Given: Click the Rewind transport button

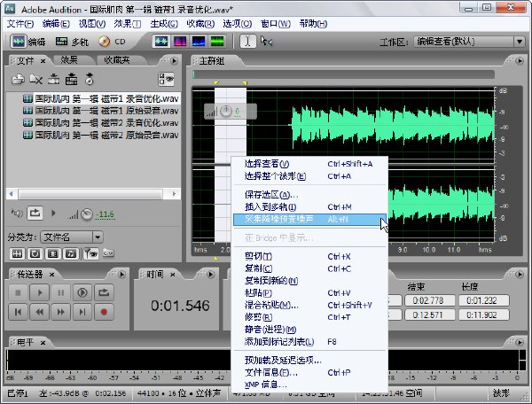Looking at the screenshot, I should point(39,312).
